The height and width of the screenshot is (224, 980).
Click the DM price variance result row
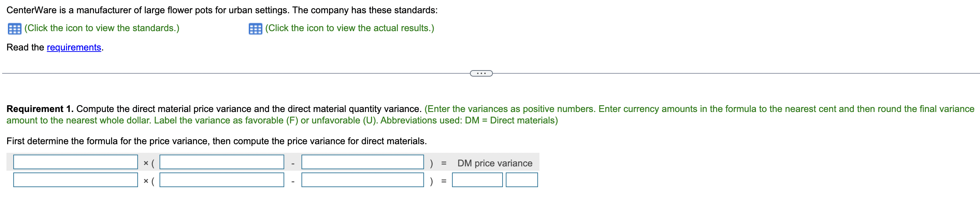coord(495,163)
